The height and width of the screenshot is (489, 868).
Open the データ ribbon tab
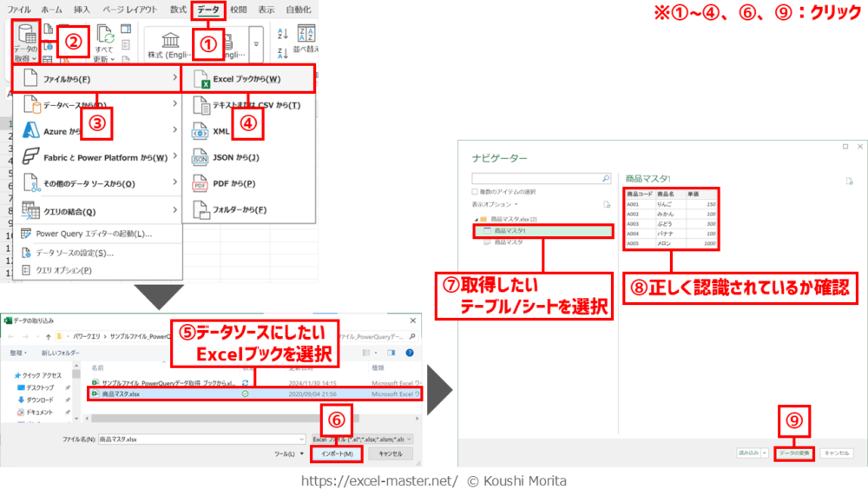208,10
